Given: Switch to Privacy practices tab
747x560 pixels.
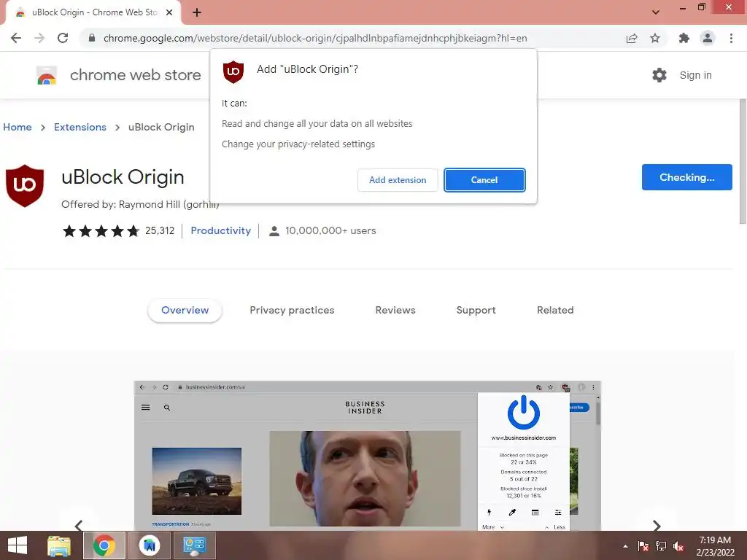Looking at the screenshot, I should (x=292, y=310).
